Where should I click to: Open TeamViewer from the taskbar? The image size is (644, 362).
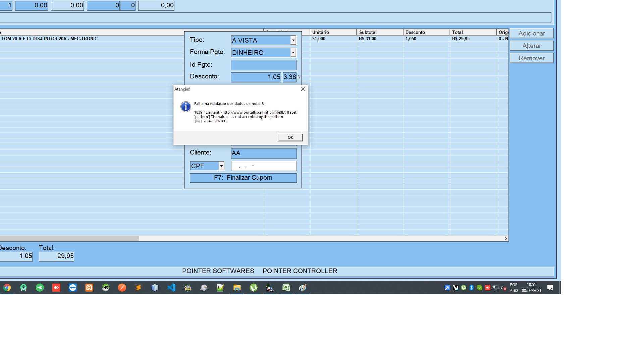[x=73, y=288]
